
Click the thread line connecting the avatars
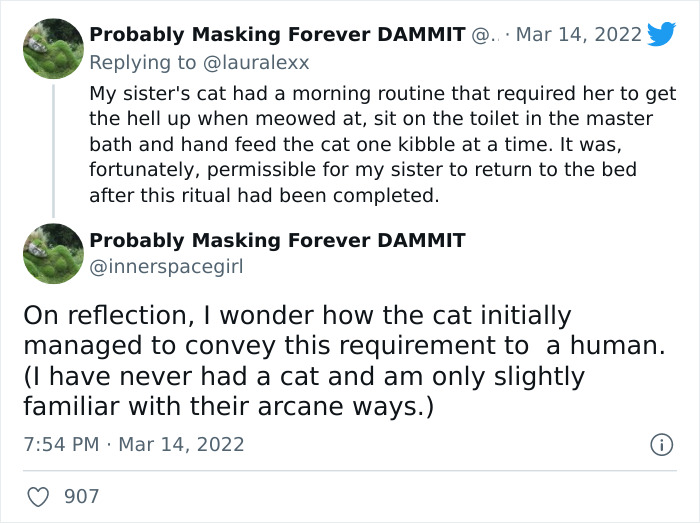(53, 150)
